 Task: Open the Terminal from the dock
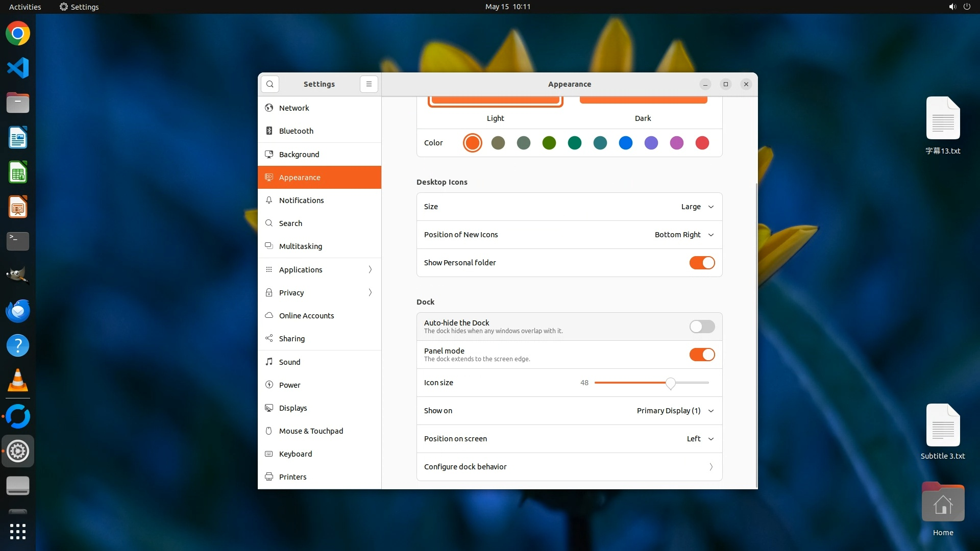pyautogui.click(x=18, y=241)
